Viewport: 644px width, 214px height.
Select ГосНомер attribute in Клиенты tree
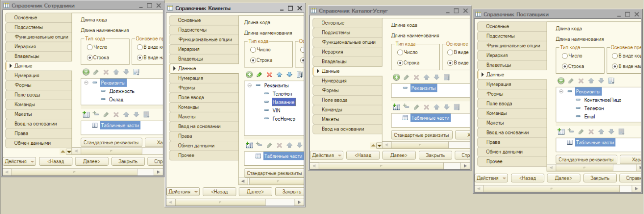tap(284, 119)
